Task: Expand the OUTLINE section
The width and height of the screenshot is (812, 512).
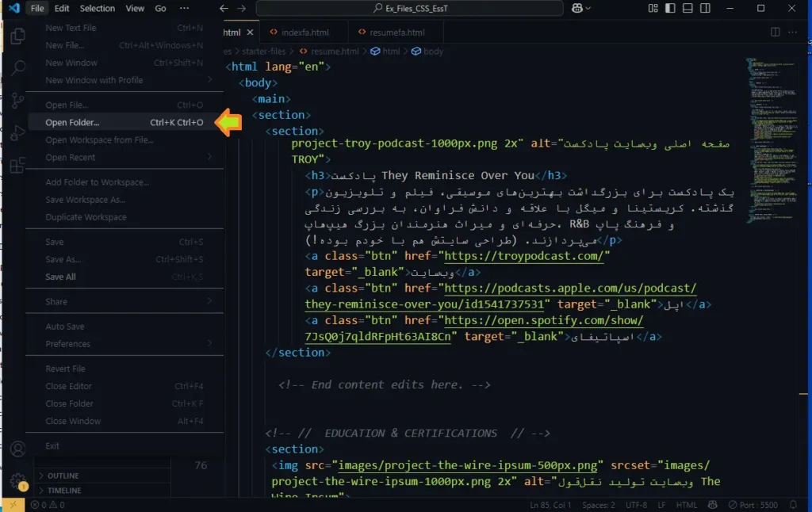Action: coord(102,476)
